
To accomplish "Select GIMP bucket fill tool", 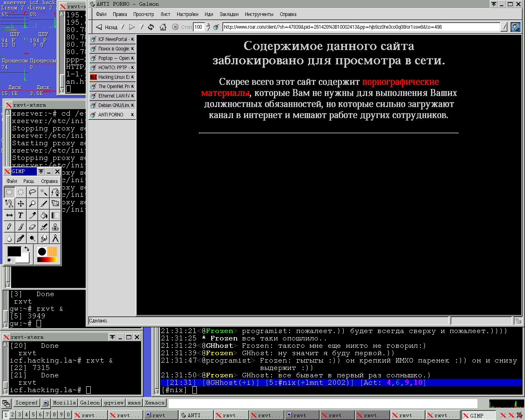I will click(x=43, y=215).
